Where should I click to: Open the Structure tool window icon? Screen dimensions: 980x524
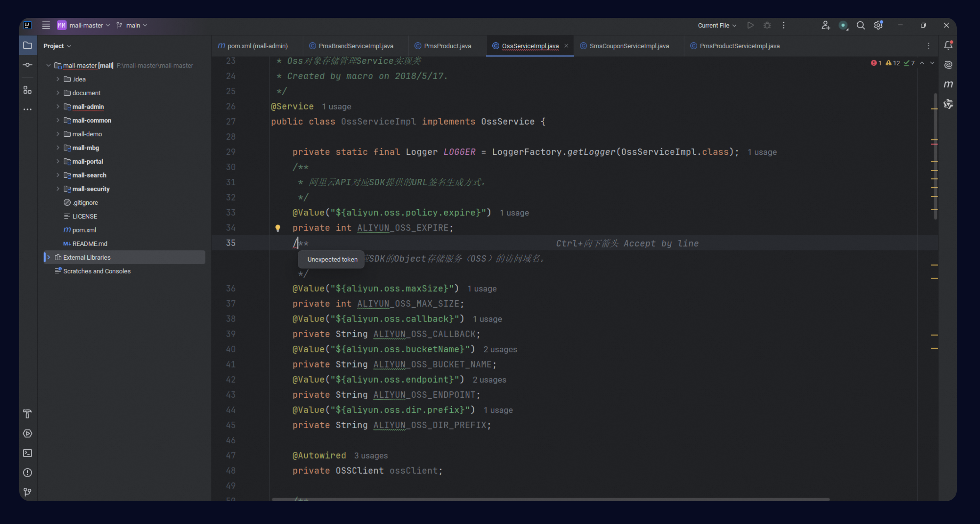(x=27, y=90)
